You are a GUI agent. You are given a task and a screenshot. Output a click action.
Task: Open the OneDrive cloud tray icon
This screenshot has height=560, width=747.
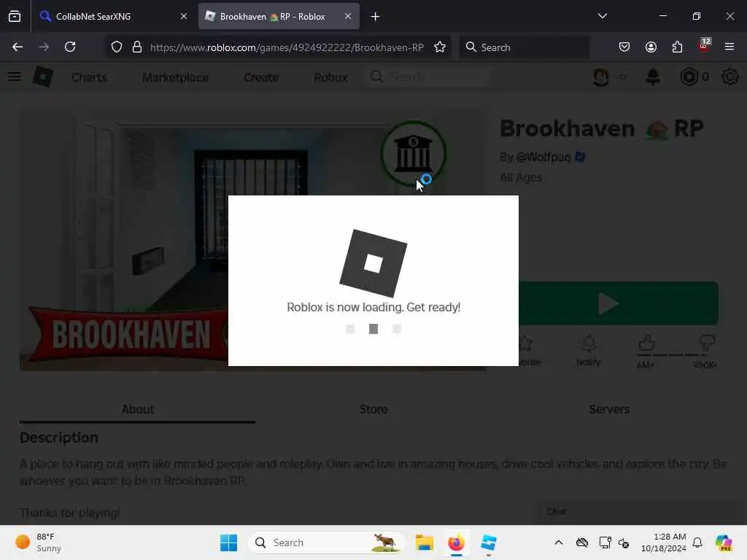(x=581, y=542)
